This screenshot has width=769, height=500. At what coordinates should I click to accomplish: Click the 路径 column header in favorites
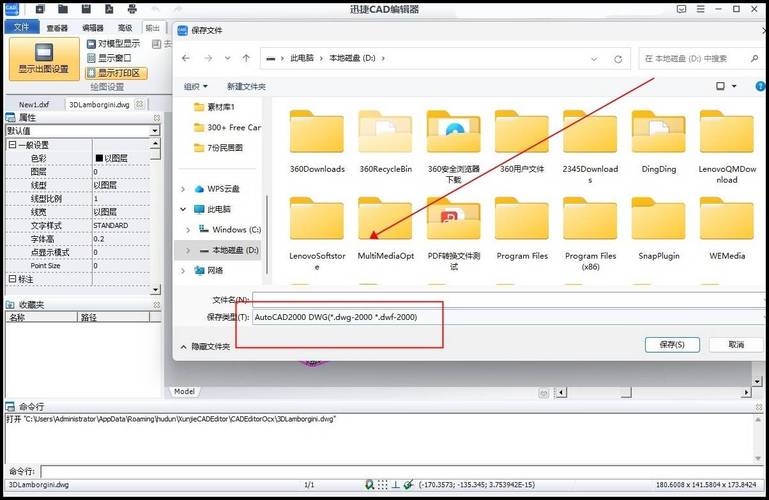click(113, 318)
